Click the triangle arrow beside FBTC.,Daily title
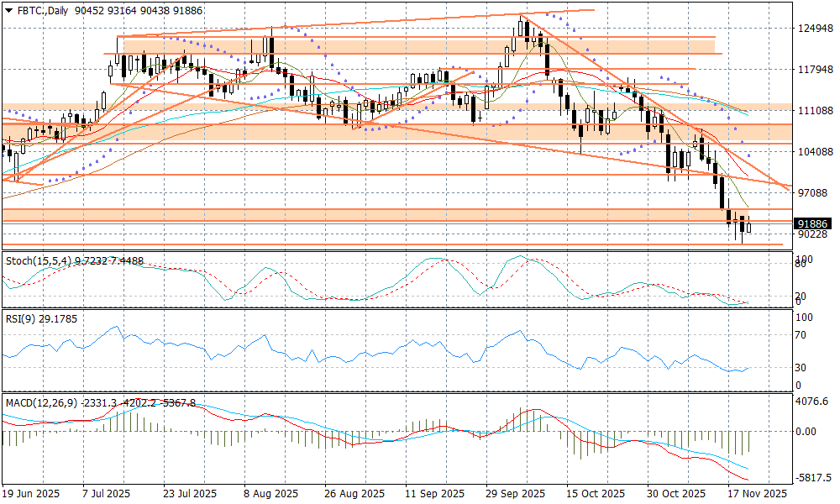Image resolution: width=840 pixels, height=504 pixels. point(8,9)
